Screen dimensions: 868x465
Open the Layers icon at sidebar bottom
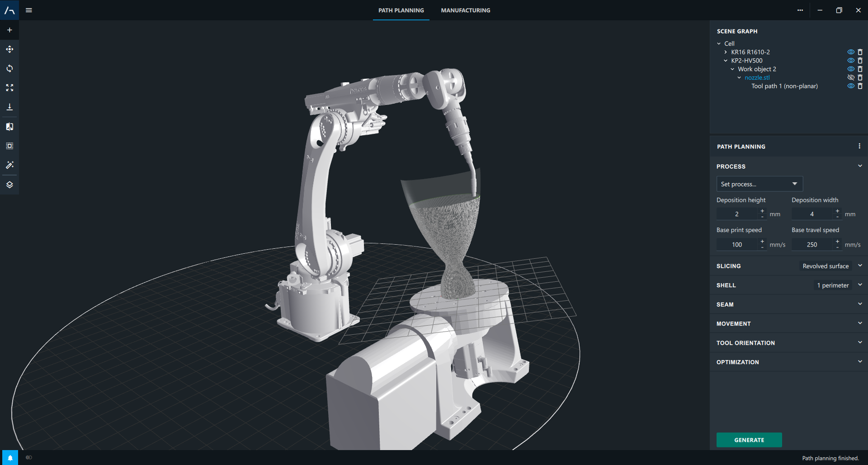[x=9, y=184]
